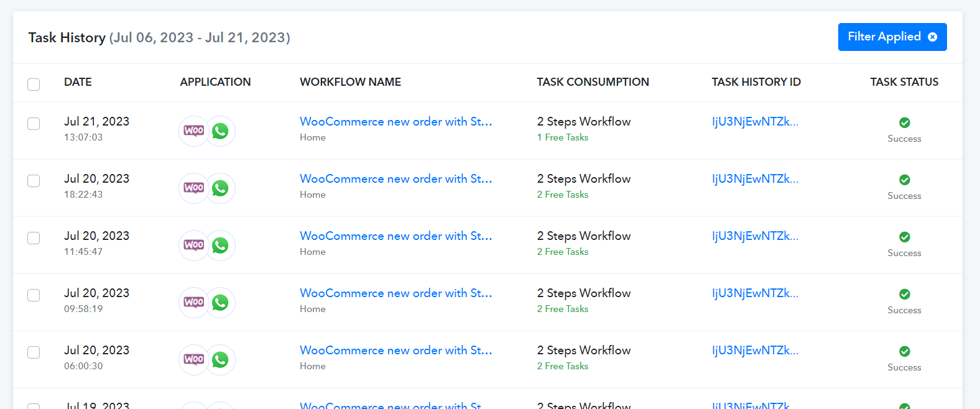The image size is (980, 409).
Task: Open the WooCommerce new order workflow link at 18:22:43
Action: pos(396,179)
